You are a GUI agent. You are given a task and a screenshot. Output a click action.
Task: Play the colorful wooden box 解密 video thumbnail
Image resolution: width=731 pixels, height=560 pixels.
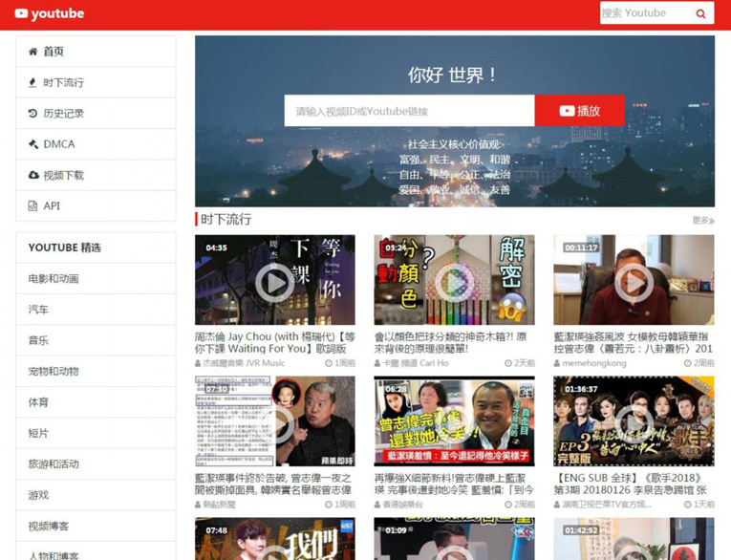(x=454, y=281)
